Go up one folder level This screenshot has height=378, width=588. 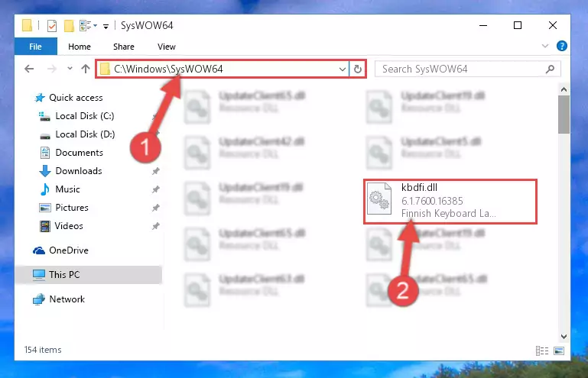click(86, 69)
